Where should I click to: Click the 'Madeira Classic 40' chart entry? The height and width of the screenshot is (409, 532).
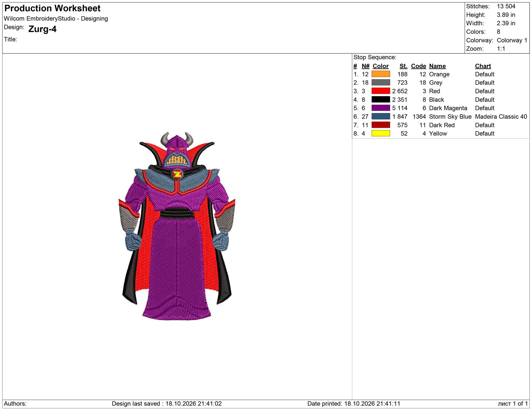(x=501, y=117)
